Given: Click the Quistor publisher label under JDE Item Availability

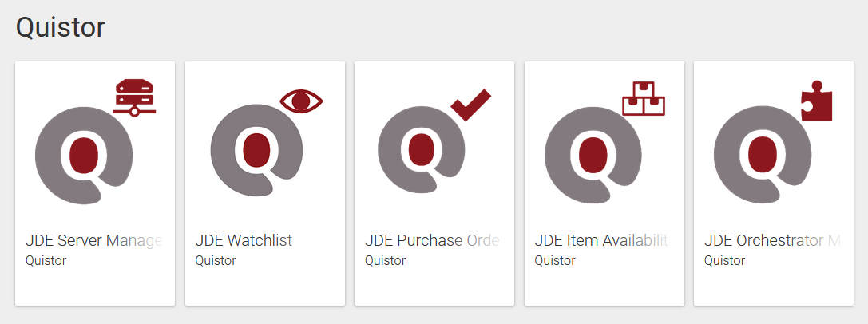Looking at the screenshot, I should click(x=555, y=260).
